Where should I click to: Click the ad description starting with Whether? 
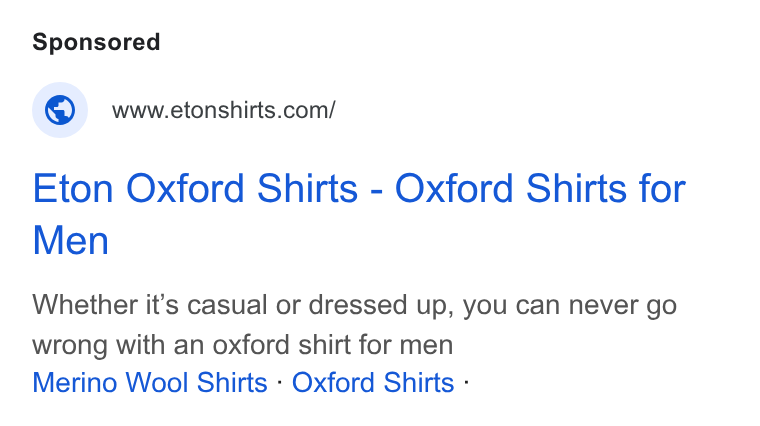click(x=354, y=325)
